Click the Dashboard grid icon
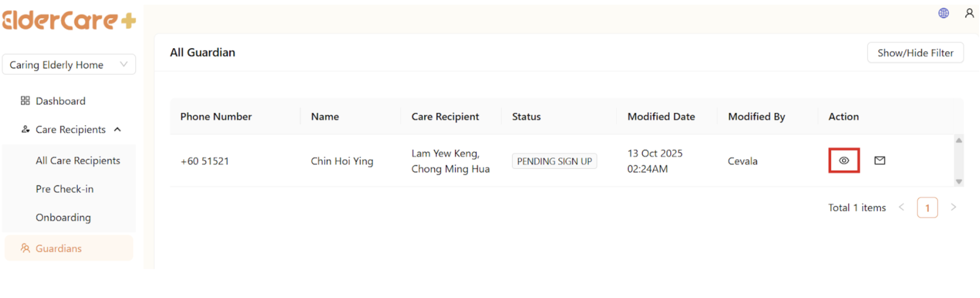 point(25,101)
